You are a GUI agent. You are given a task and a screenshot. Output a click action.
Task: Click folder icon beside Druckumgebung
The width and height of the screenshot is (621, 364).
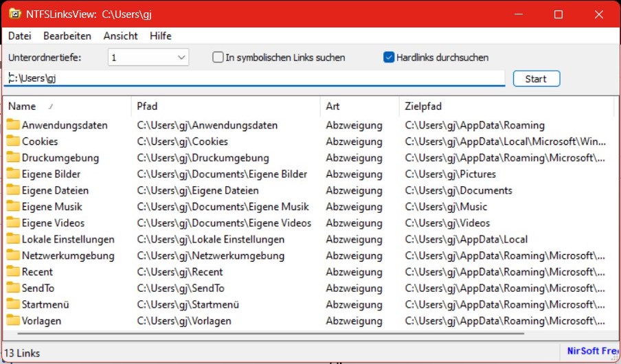pos(13,157)
